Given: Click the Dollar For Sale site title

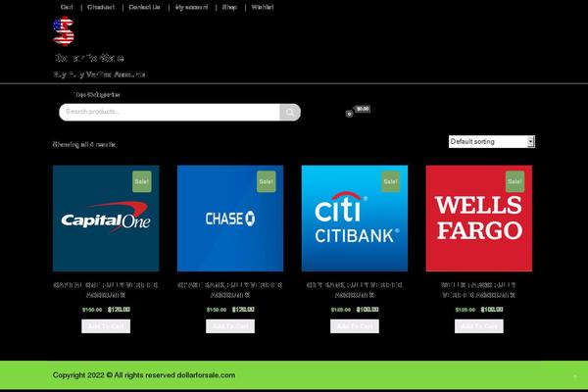Looking at the screenshot, I should pyautogui.click(x=89, y=58).
